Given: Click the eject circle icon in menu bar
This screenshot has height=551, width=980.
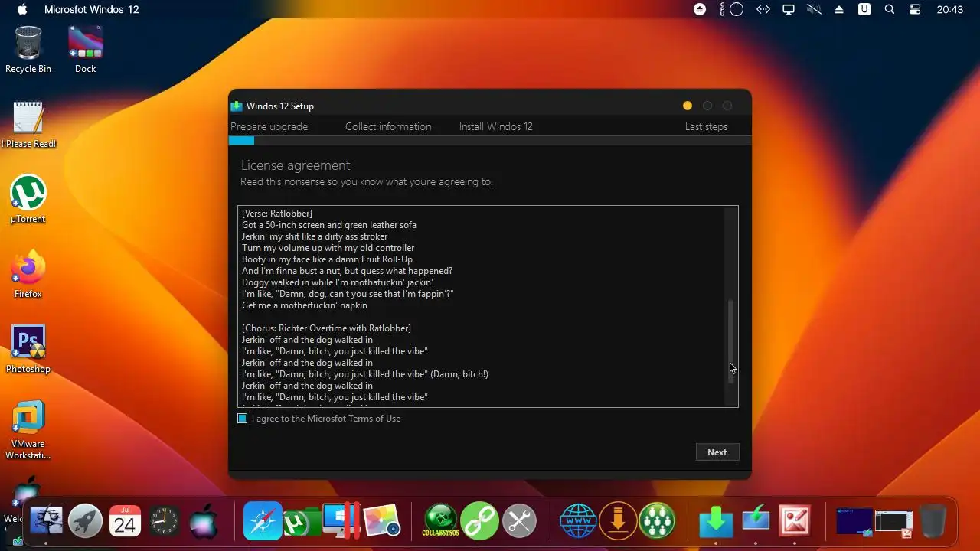Looking at the screenshot, I should (700, 9).
